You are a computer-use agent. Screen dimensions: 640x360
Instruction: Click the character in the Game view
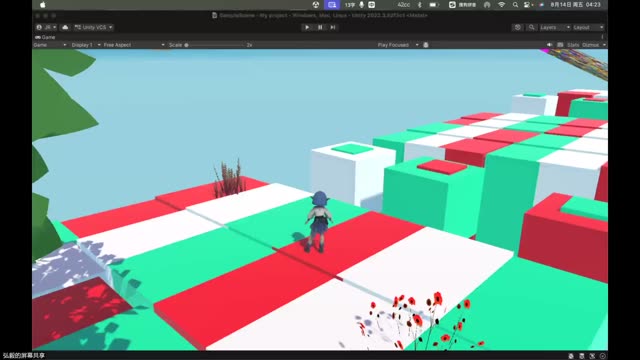(318, 222)
